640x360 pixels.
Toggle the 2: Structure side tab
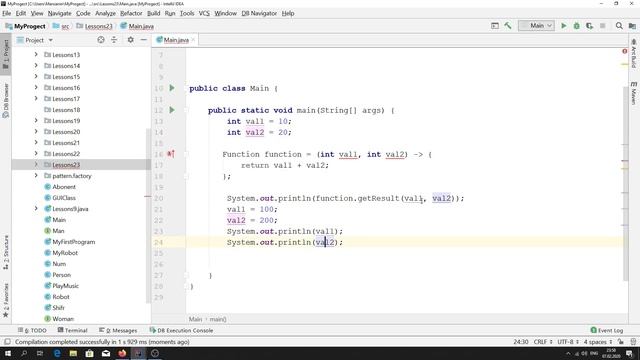(6, 252)
